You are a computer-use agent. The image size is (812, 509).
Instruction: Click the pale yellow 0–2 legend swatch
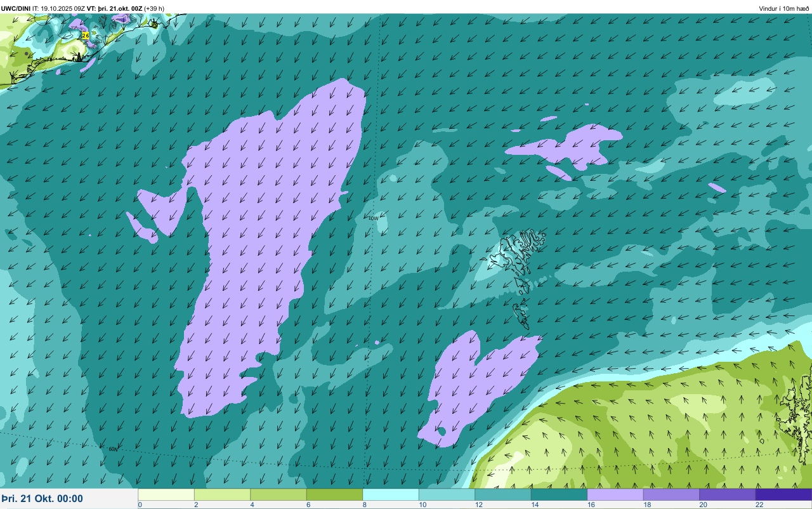(166, 494)
